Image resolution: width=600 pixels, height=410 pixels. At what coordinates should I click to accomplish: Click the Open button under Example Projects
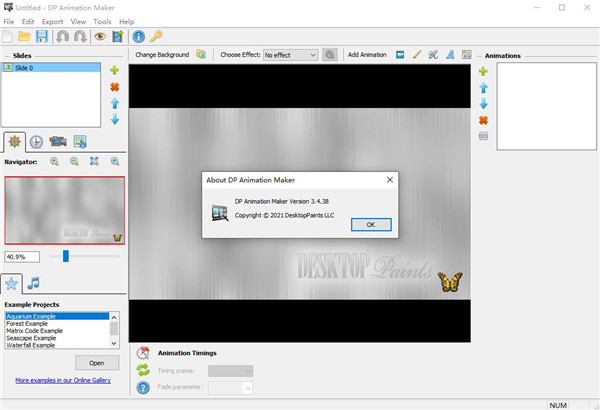point(97,363)
